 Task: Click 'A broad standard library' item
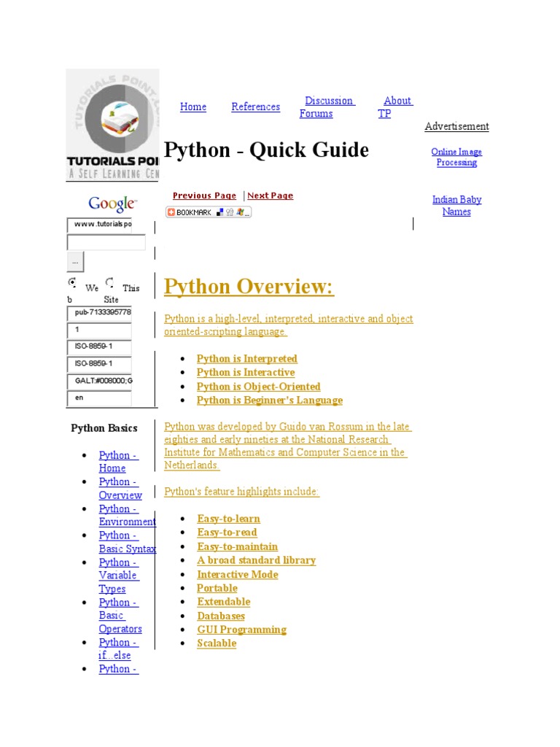[x=257, y=561]
